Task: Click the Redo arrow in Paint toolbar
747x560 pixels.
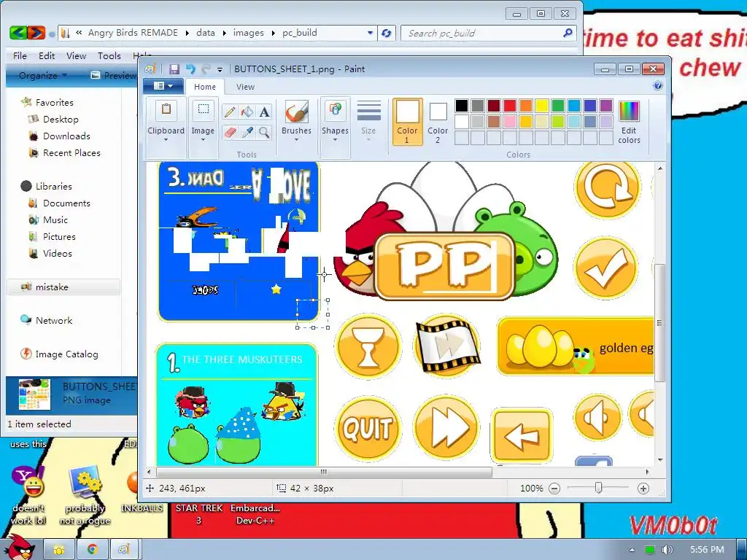Action: pyautogui.click(x=206, y=69)
